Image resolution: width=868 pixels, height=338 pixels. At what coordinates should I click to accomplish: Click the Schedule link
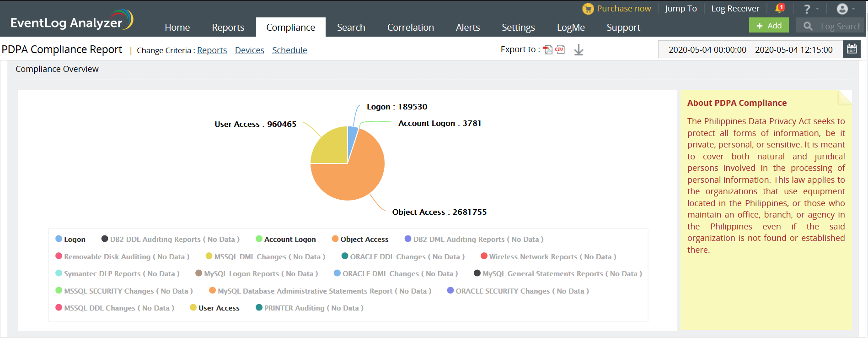tap(289, 50)
